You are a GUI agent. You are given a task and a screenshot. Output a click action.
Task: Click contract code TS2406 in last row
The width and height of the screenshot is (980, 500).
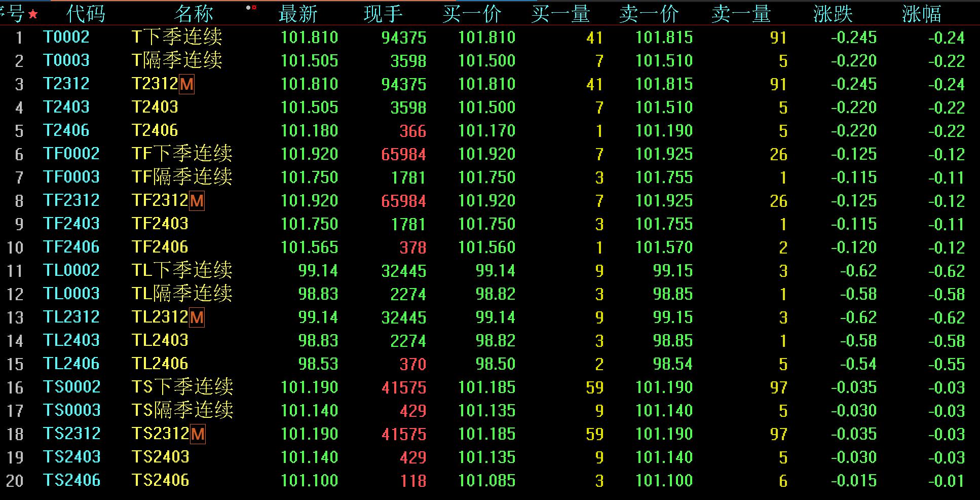(72, 480)
